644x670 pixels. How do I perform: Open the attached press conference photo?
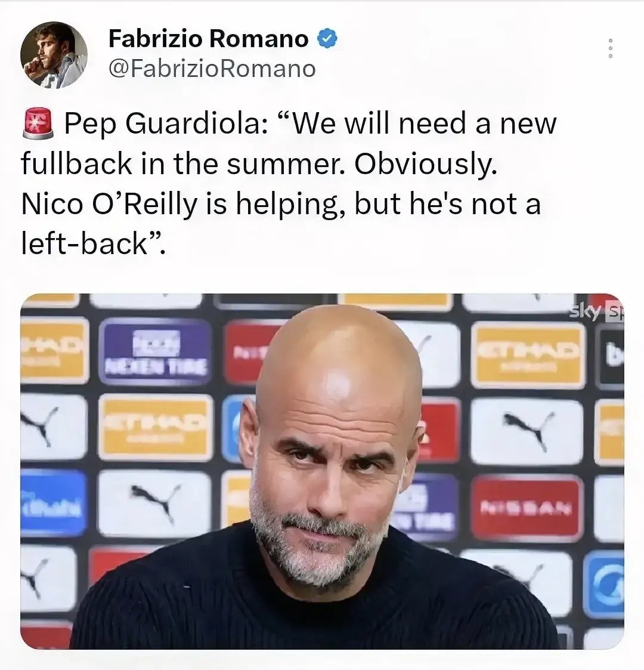(x=322, y=471)
